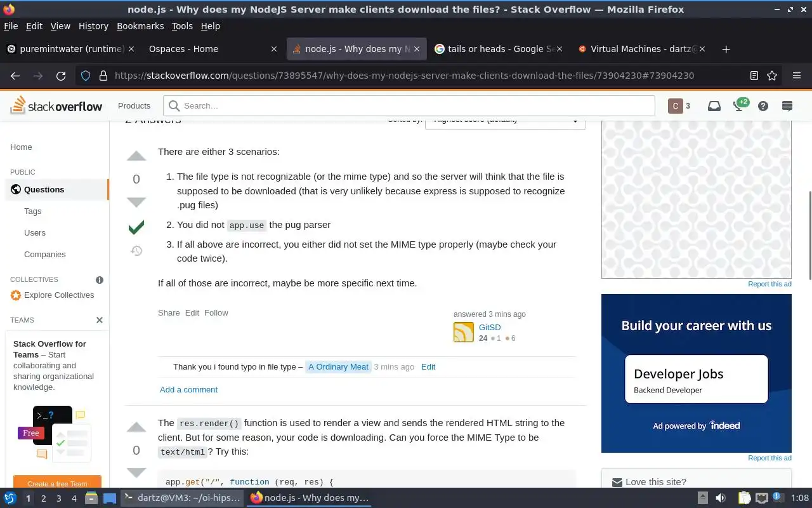
Task: Click the Stack Overflow logo
Action: point(56,105)
